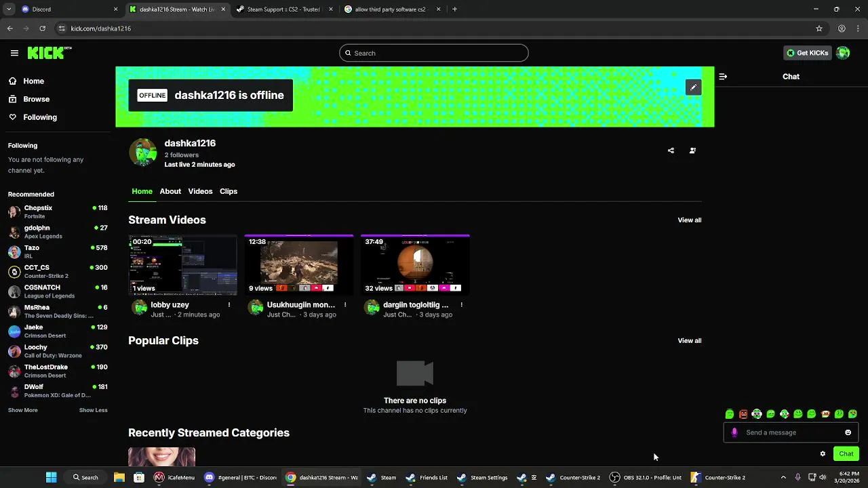This screenshot has height=488, width=868.
Task: Open Windows Start menu
Action: [51, 477]
